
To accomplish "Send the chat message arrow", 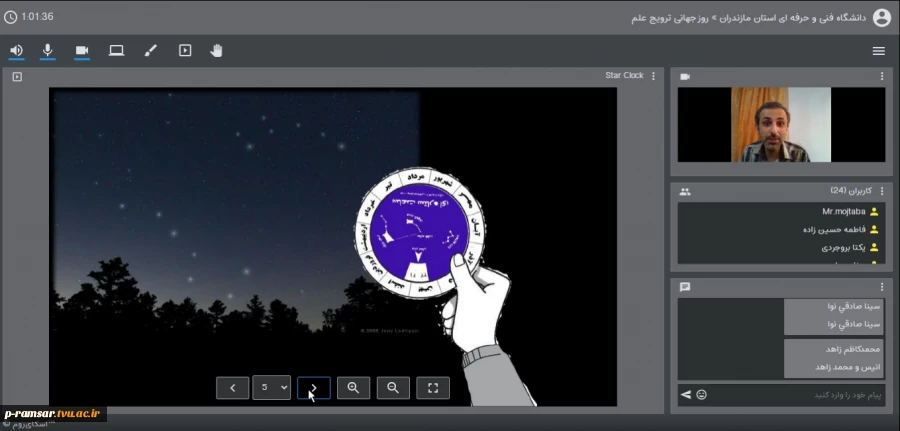I will 685,395.
